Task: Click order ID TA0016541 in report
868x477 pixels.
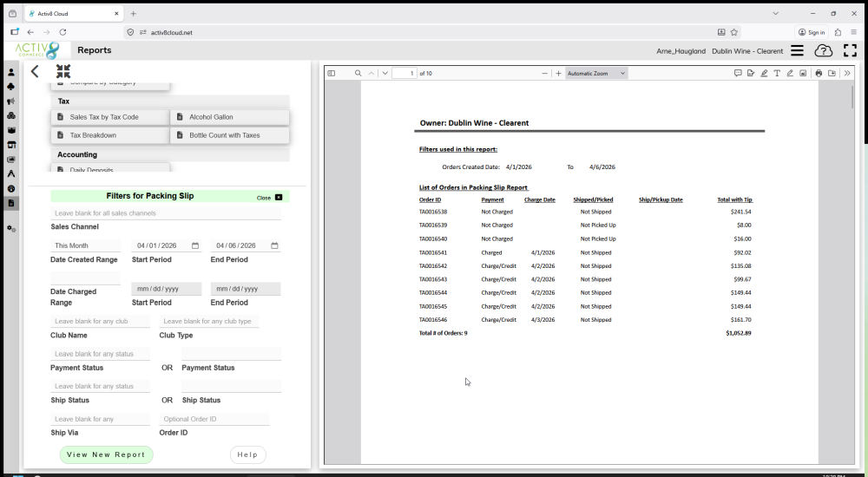Action: pos(433,252)
